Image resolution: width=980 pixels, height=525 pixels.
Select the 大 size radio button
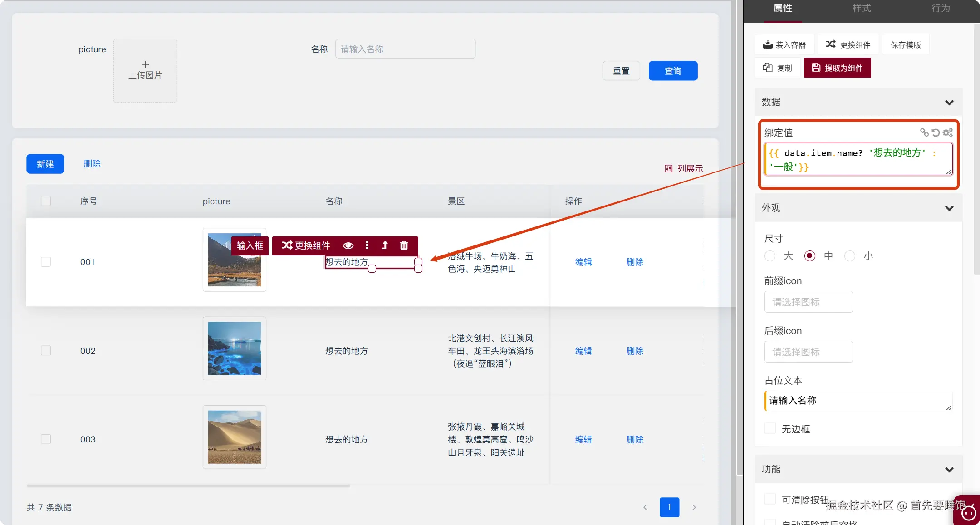point(770,256)
